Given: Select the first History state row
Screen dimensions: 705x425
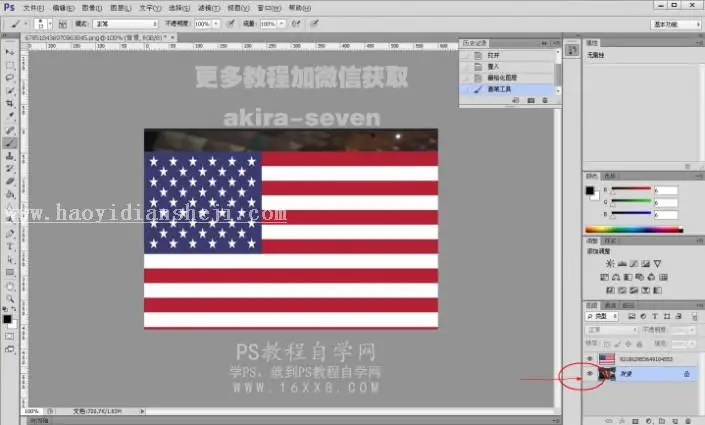Looking at the screenshot, I should pyautogui.click(x=508, y=55).
